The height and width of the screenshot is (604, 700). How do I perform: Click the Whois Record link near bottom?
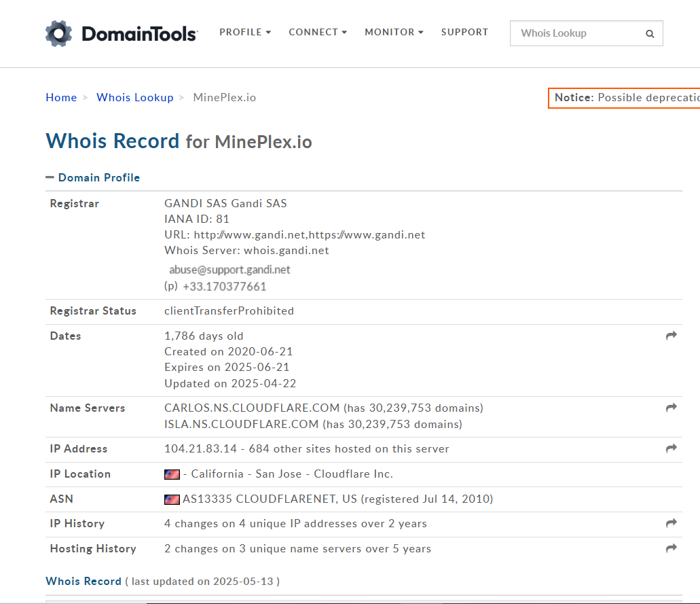click(x=84, y=581)
